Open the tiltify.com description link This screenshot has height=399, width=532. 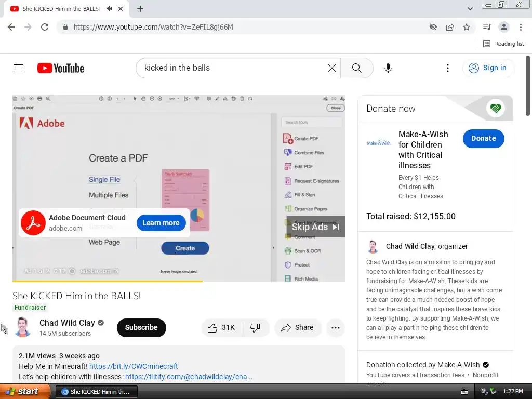tap(189, 377)
